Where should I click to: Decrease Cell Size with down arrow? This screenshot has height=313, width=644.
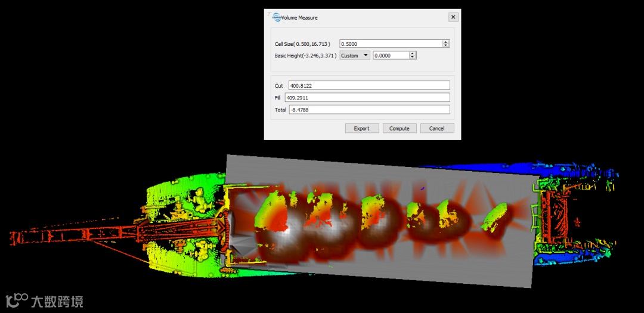446,45
